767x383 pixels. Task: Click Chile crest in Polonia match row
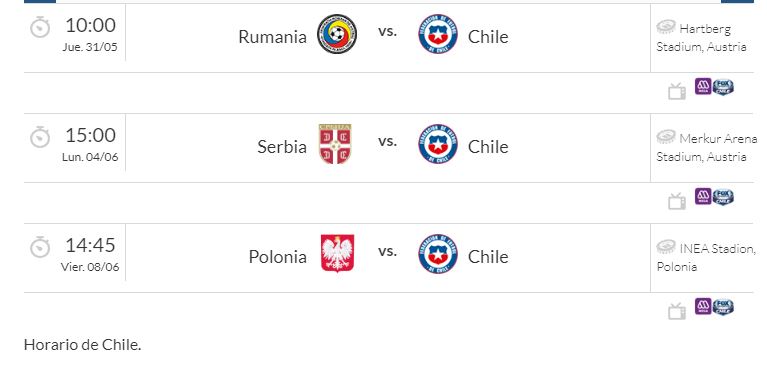pyautogui.click(x=438, y=254)
